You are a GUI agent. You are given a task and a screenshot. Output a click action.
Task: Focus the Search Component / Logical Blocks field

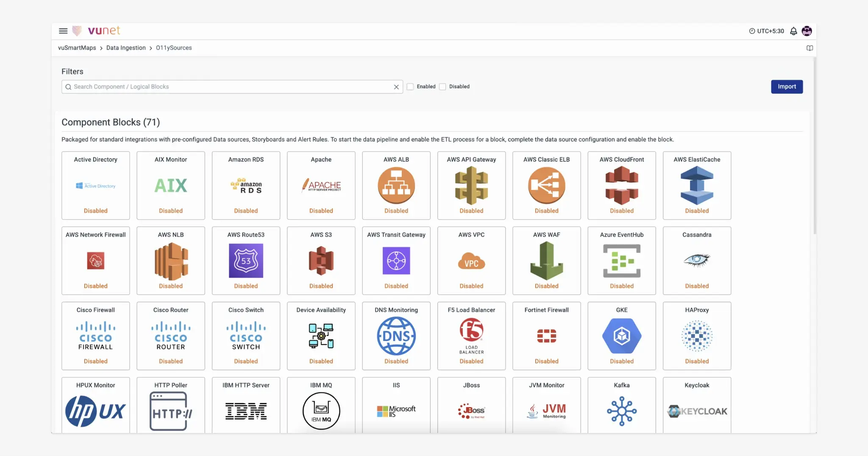[232, 87]
